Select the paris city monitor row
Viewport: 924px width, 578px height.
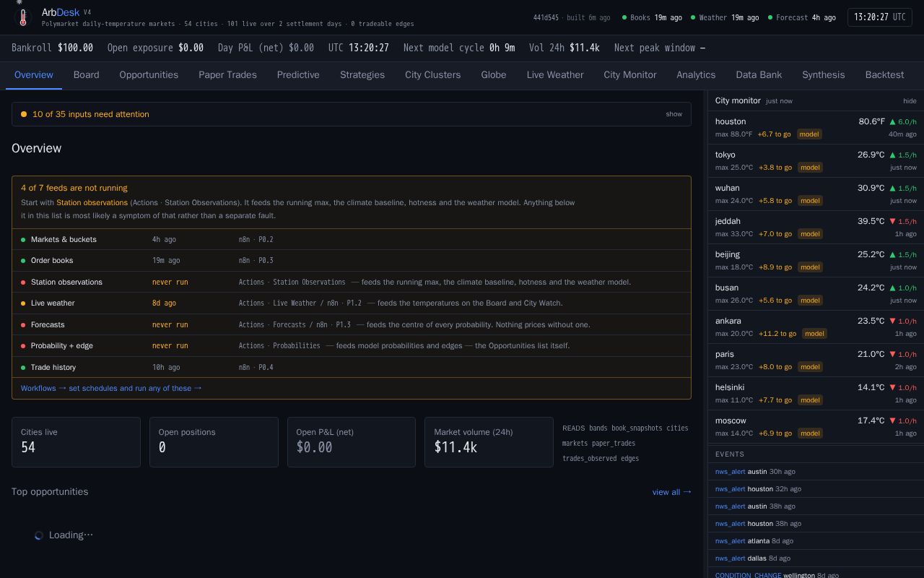pos(816,361)
